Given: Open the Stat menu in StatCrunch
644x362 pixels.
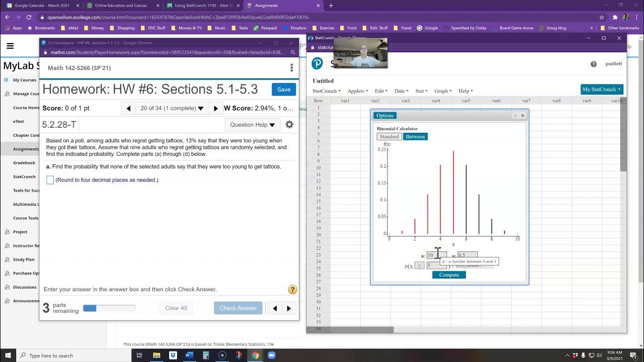Looking at the screenshot, I should (x=421, y=91).
